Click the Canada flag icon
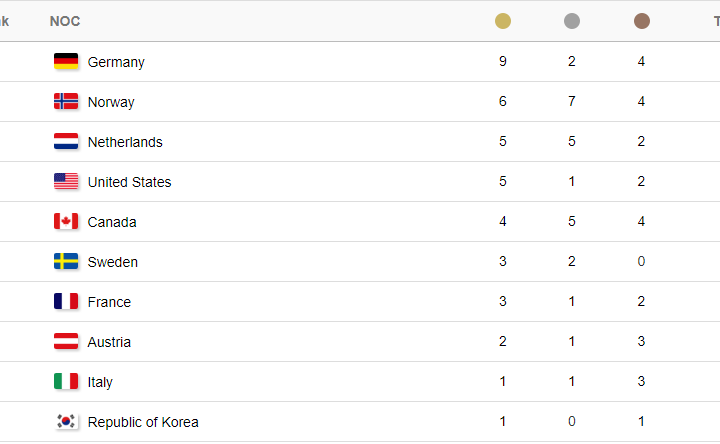The image size is (720, 444). pyautogui.click(x=66, y=221)
